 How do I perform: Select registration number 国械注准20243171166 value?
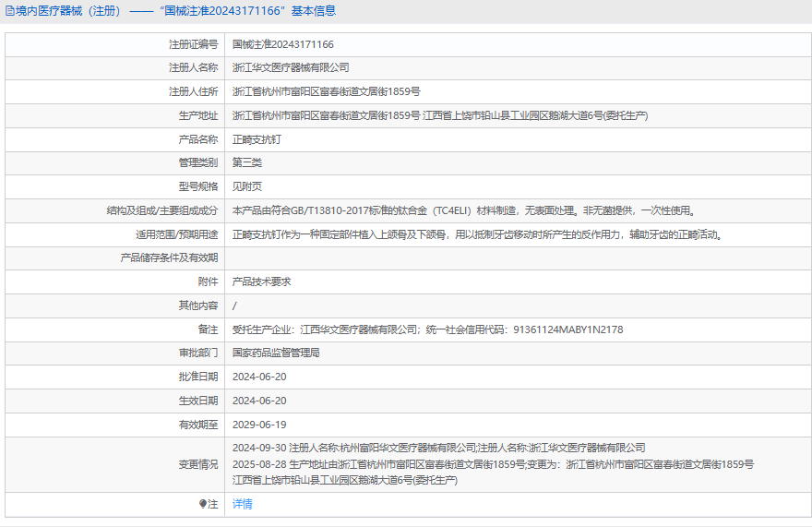coord(282,44)
